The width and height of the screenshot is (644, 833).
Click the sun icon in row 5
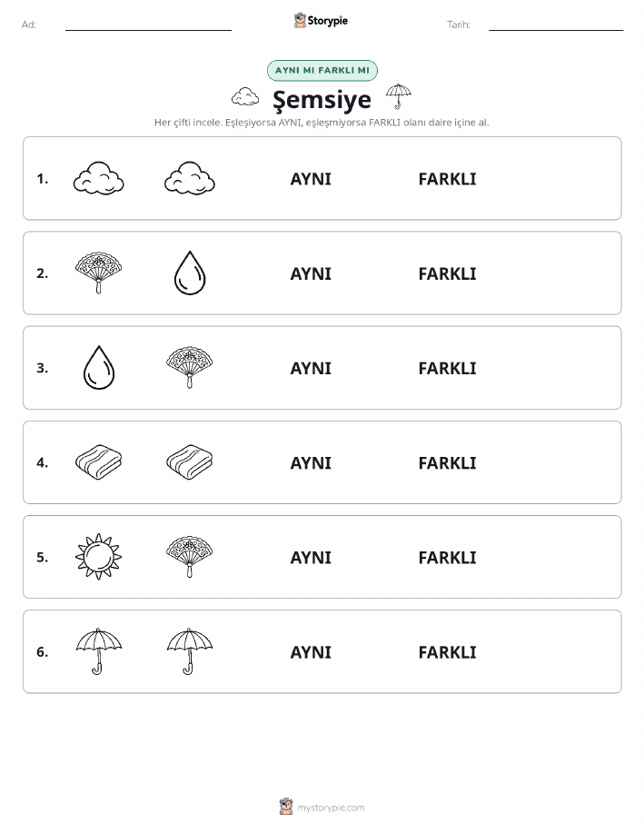click(98, 557)
